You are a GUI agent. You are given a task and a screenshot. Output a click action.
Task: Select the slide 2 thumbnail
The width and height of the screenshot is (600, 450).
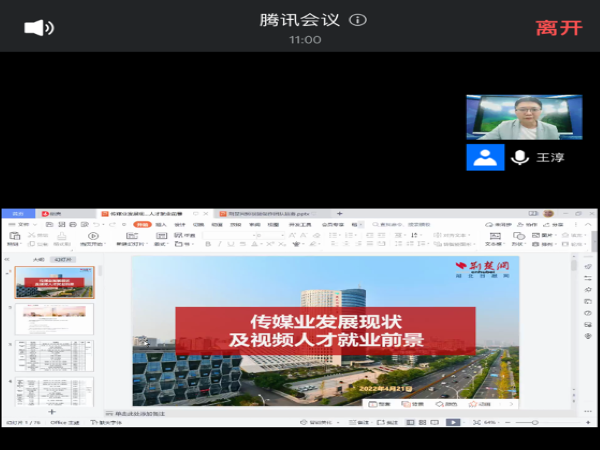[54, 319]
